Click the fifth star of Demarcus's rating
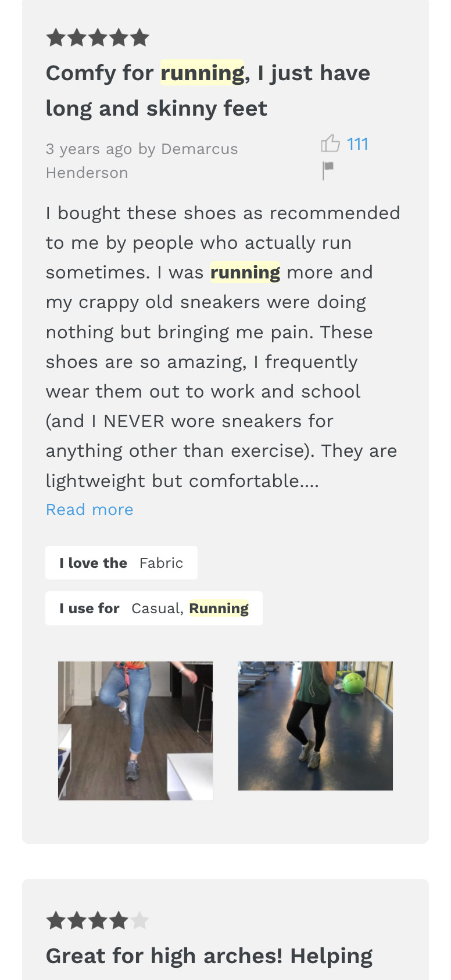Image resolution: width=451 pixels, height=980 pixels. click(x=139, y=38)
